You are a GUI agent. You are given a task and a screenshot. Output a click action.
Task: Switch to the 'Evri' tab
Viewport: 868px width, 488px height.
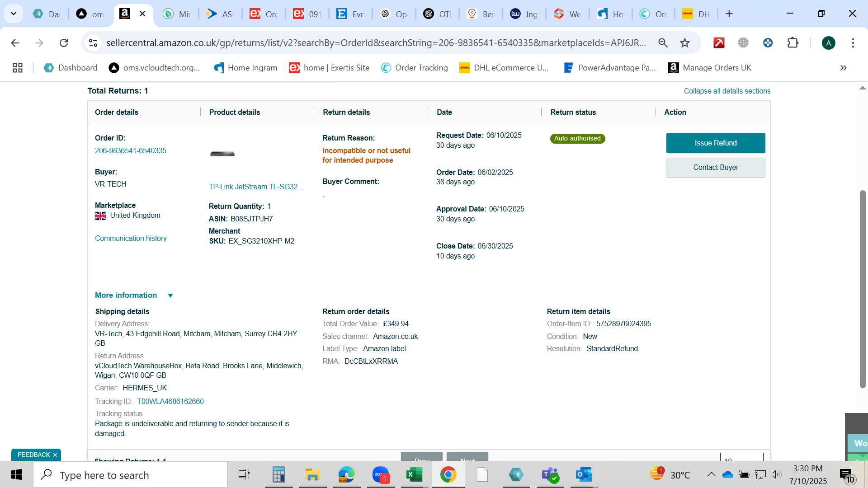pos(350,14)
